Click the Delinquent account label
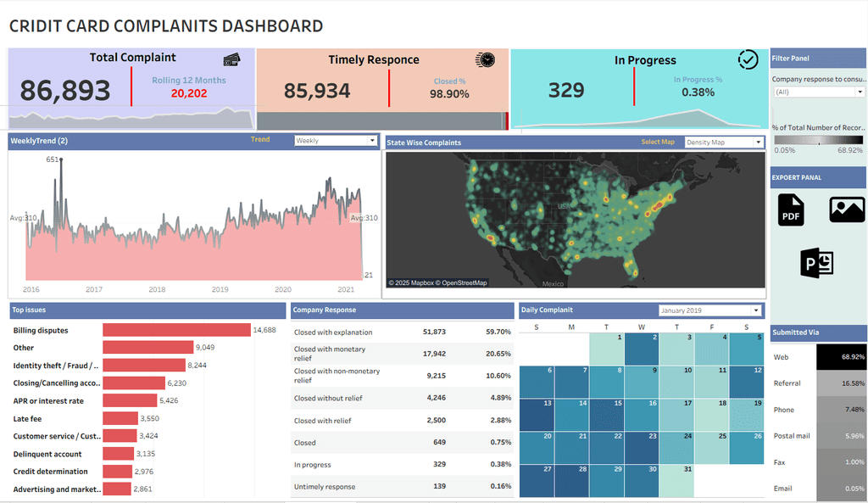This screenshot has width=868, height=503. pos(47,454)
